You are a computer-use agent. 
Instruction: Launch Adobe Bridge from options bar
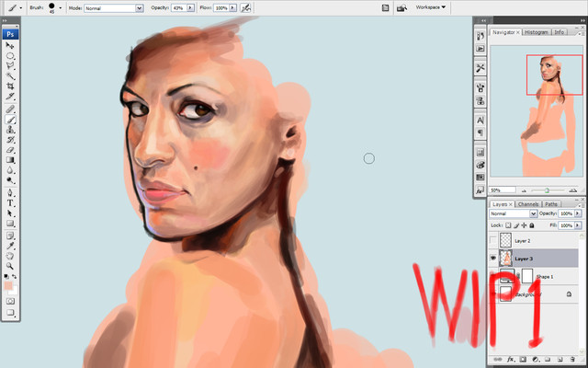click(x=401, y=7)
